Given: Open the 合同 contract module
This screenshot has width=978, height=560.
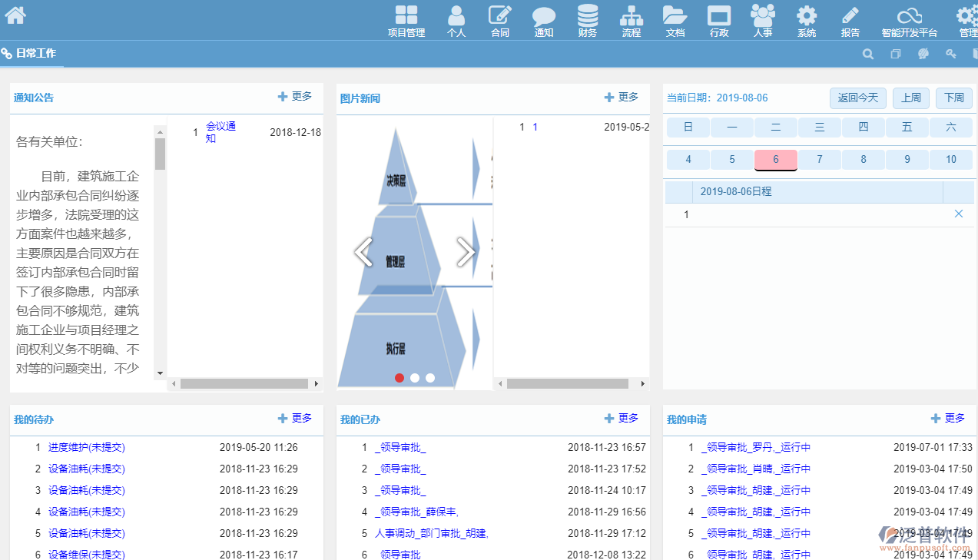Looking at the screenshot, I should coord(499,16).
